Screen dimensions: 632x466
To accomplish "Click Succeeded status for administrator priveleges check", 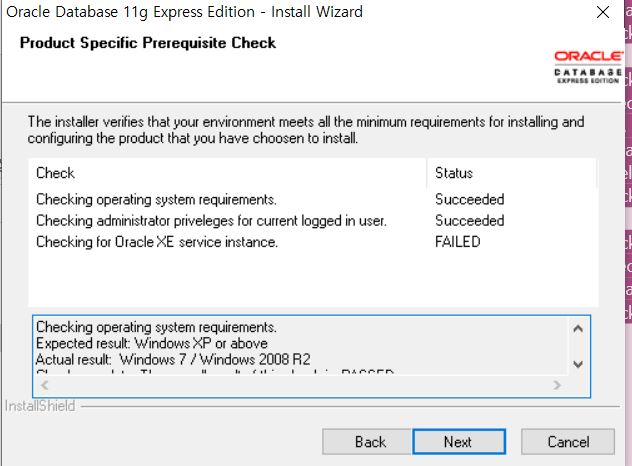I will [x=470, y=221].
